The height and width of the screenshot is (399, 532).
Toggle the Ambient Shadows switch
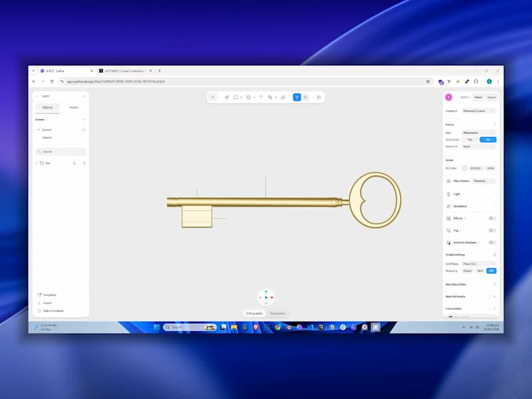[492, 243]
